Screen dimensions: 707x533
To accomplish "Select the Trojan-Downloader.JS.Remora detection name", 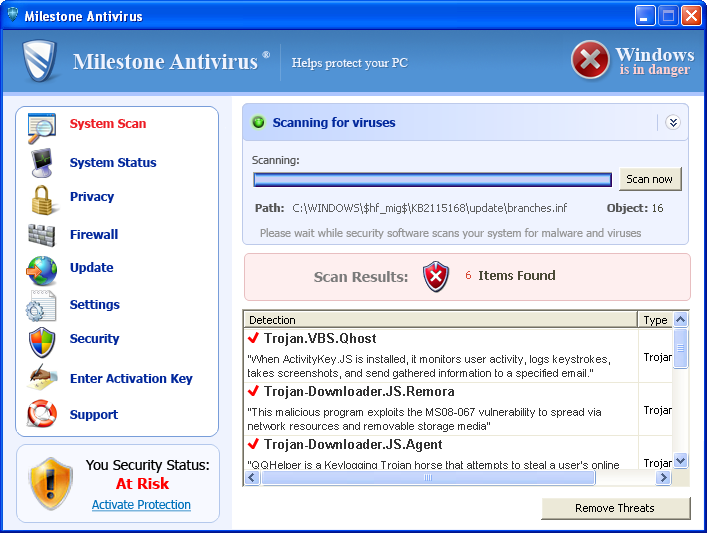I will pos(359,391).
